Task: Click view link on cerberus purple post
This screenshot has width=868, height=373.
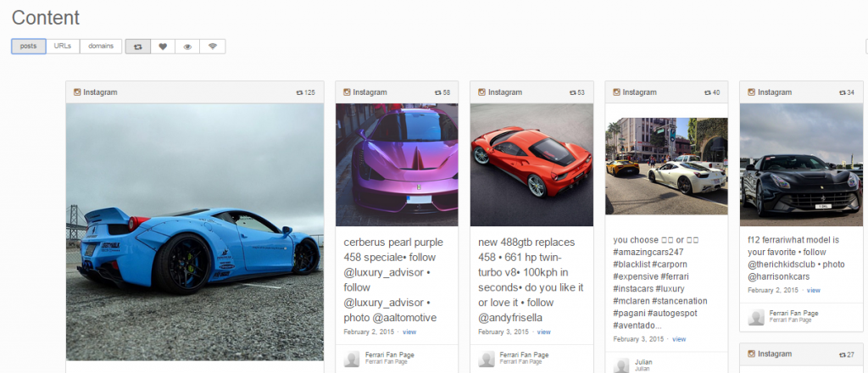Action: (x=409, y=331)
